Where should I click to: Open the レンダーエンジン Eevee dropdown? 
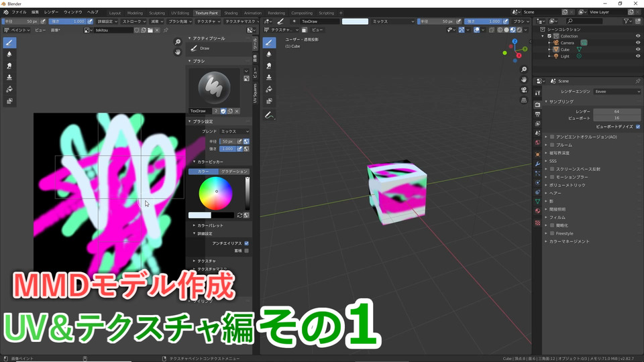pyautogui.click(x=617, y=92)
